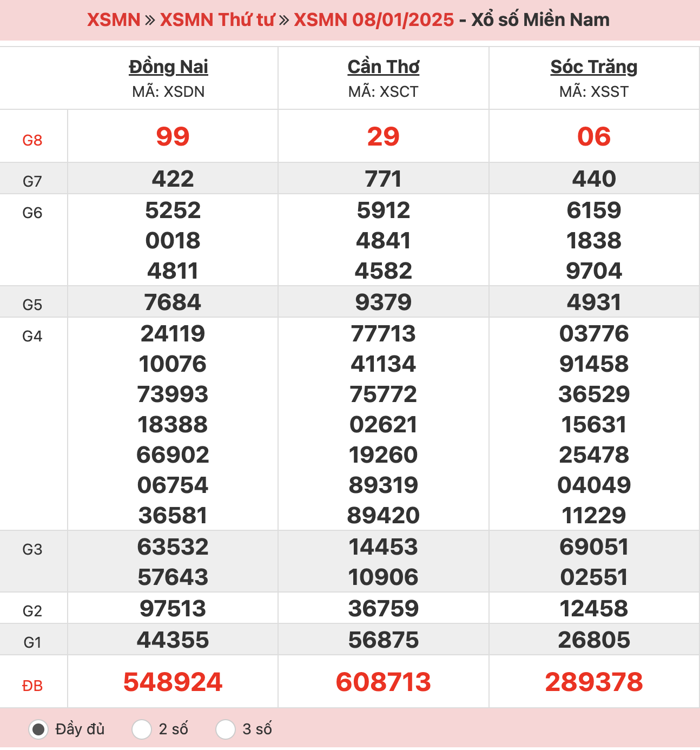Open the Sóc Trăng province link
This screenshot has height=750, width=700.
pos(594,67)
